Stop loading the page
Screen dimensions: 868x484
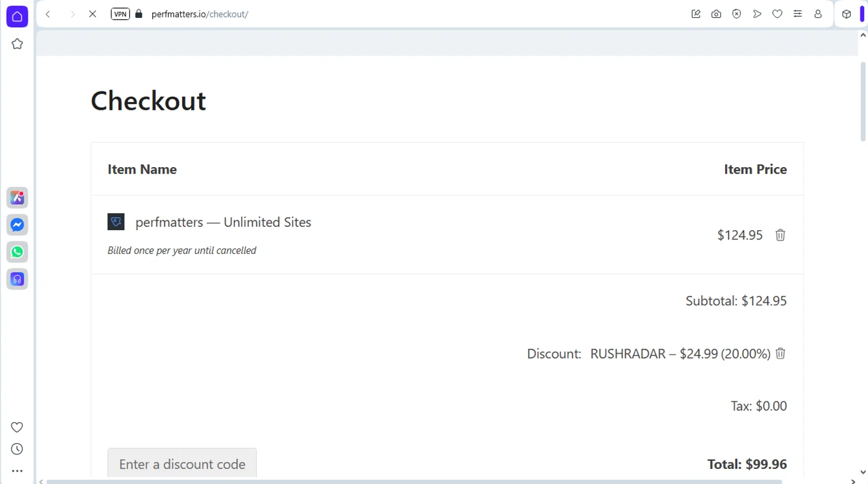[93, 14]
